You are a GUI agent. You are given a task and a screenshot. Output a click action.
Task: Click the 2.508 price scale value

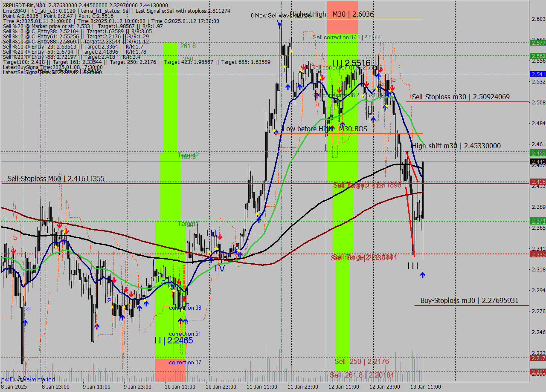click(x=539, y=102)
